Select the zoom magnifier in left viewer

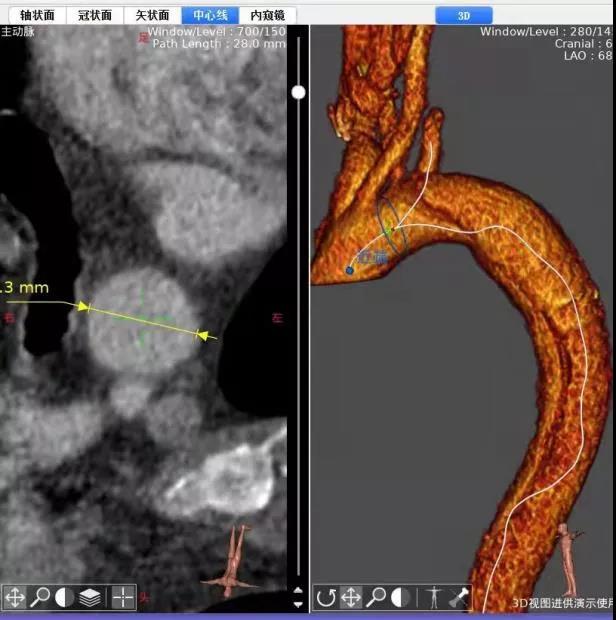pos(40,598)
